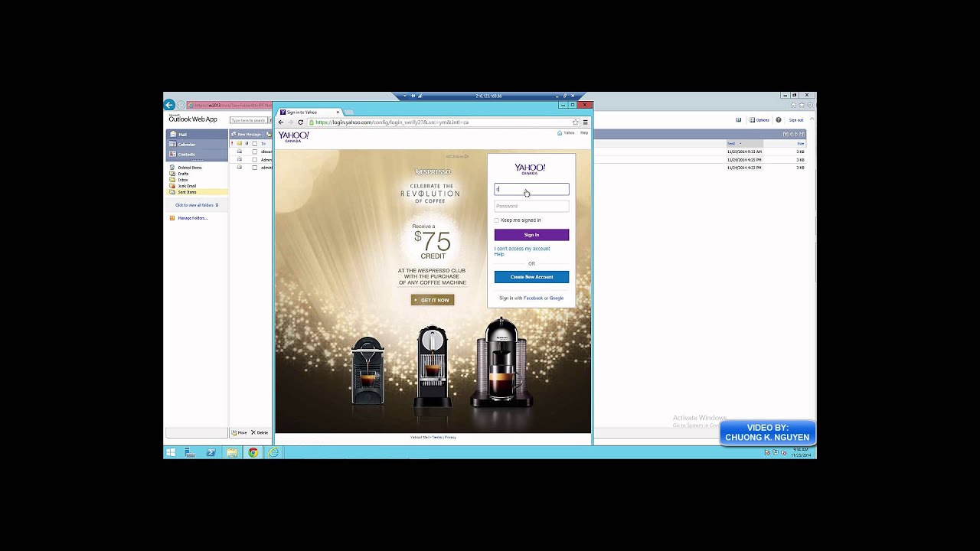Switch to the Sign in to Yahoo tab

tap(309, 112)
